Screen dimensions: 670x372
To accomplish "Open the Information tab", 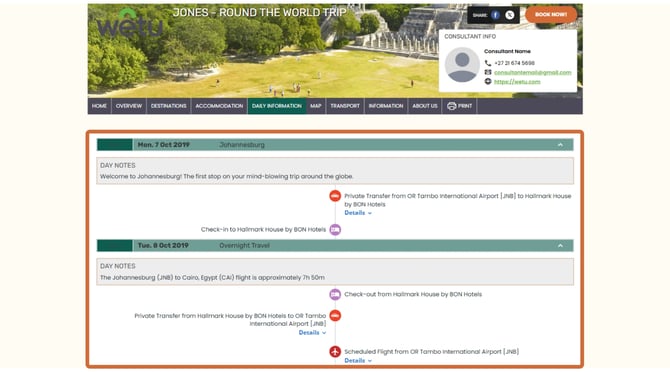I will click(x=386, y=106).
